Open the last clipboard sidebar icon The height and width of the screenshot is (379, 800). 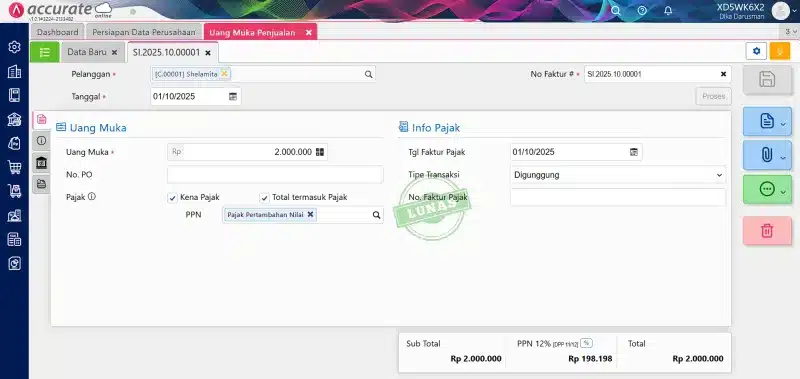14,263
